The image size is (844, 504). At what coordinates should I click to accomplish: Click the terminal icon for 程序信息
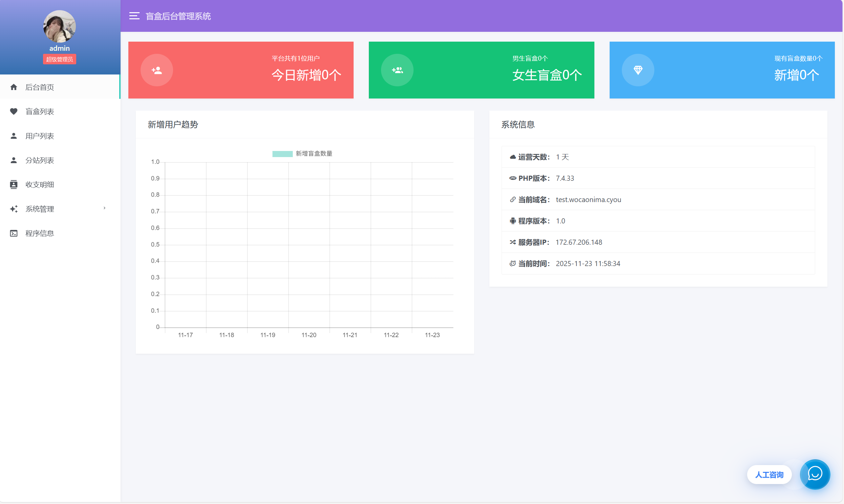tap(14, 233)
